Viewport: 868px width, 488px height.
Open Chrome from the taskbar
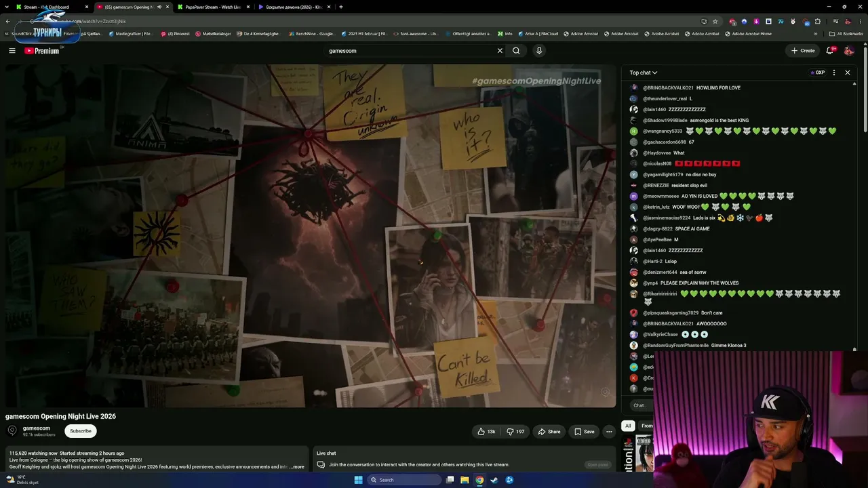click(x=479, y=480)
